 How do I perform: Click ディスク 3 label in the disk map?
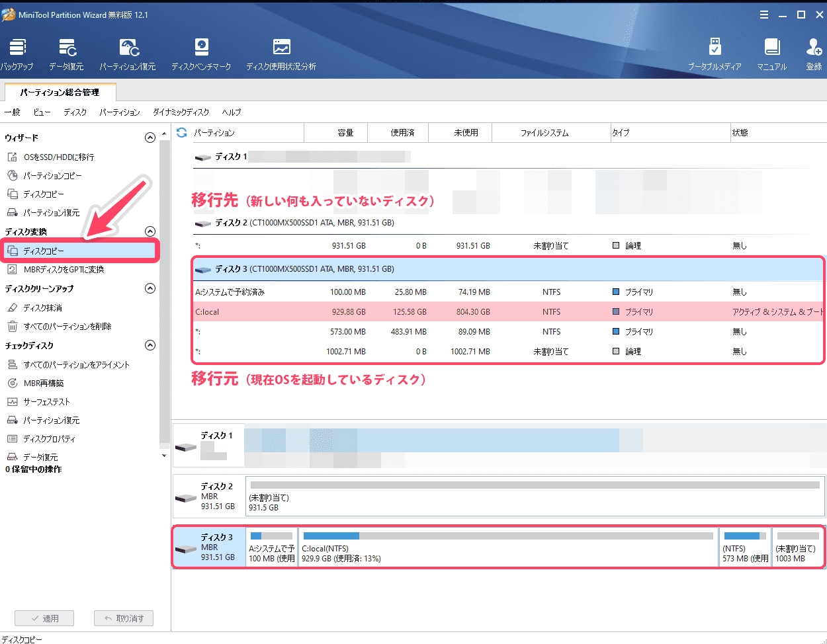click(x=208, y=547)
